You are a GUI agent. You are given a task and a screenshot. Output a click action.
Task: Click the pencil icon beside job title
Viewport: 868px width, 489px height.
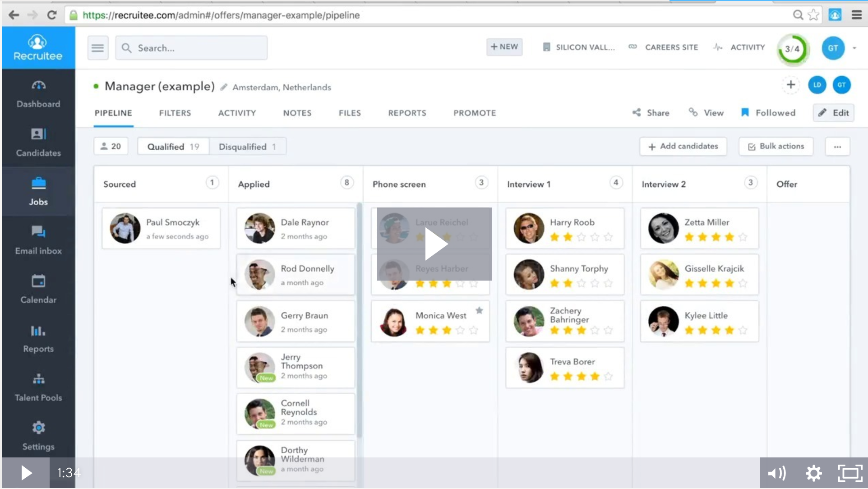(x=224, y=87)
